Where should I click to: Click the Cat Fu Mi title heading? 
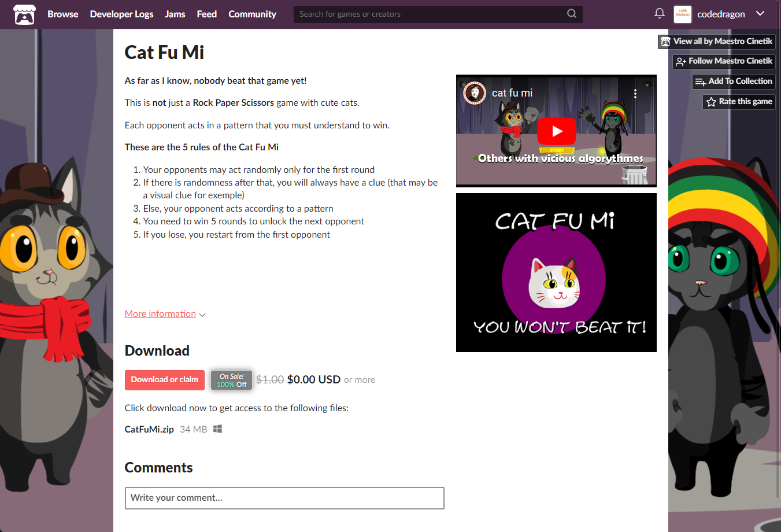click(164, 53)
